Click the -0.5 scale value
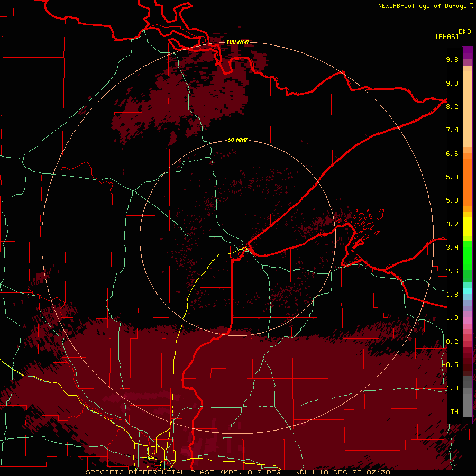 tap(451, 365)
